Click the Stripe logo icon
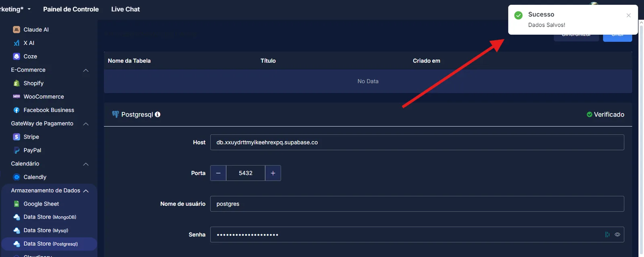 [17, 137]
